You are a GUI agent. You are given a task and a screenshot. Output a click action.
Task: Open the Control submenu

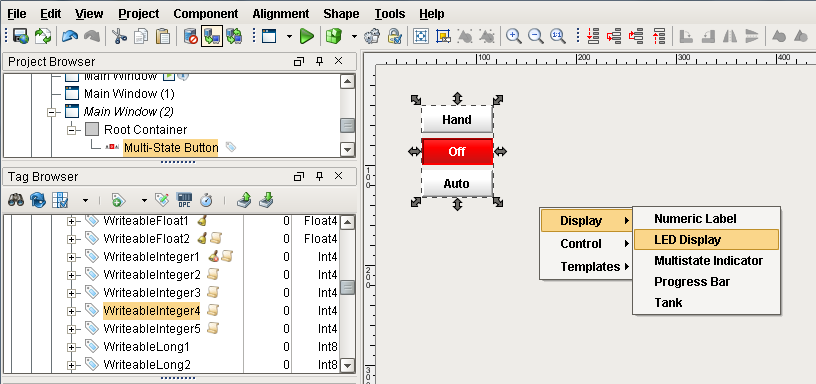586,244
